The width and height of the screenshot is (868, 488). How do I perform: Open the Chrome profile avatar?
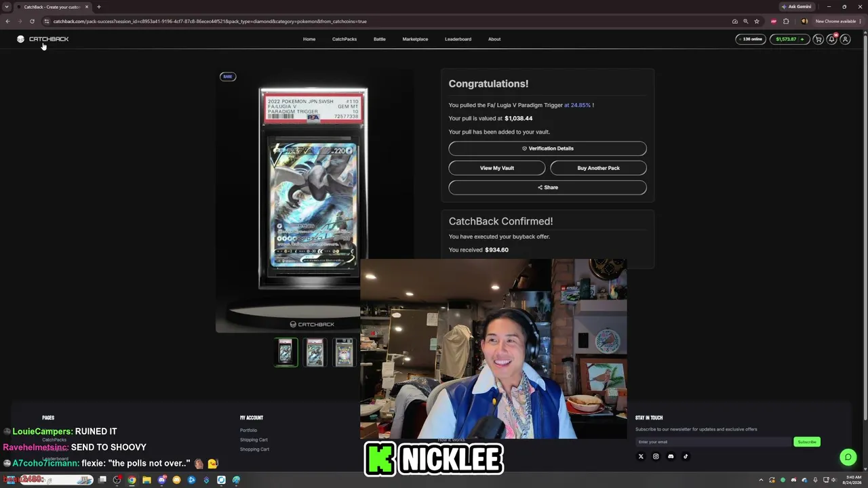point(804,21)
